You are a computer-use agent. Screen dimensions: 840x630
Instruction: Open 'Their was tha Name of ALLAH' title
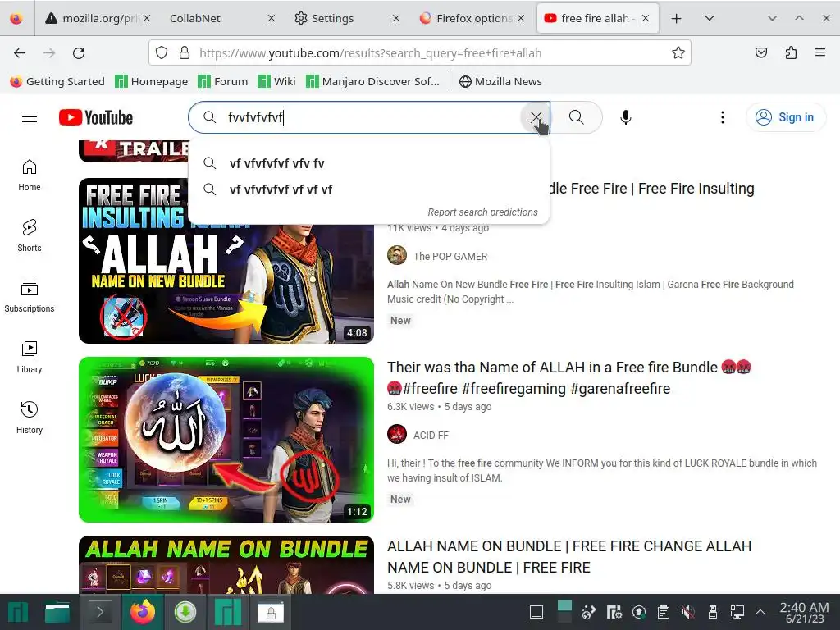pos(569,377)
